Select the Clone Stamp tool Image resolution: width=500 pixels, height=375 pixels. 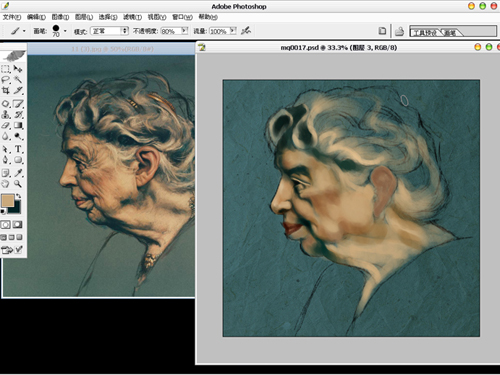(x=6, y=115)
